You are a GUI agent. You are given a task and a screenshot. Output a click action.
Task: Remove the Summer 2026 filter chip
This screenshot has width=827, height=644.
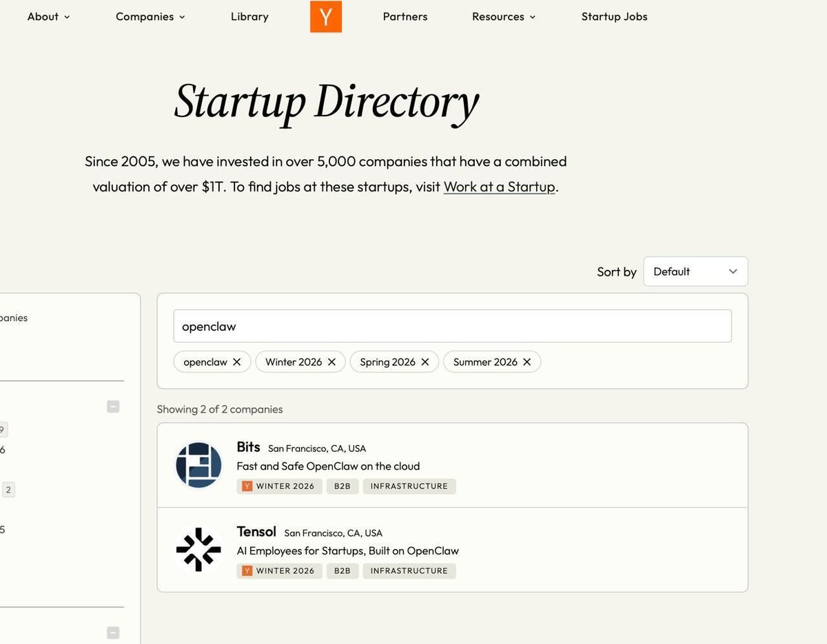[527, 362]
